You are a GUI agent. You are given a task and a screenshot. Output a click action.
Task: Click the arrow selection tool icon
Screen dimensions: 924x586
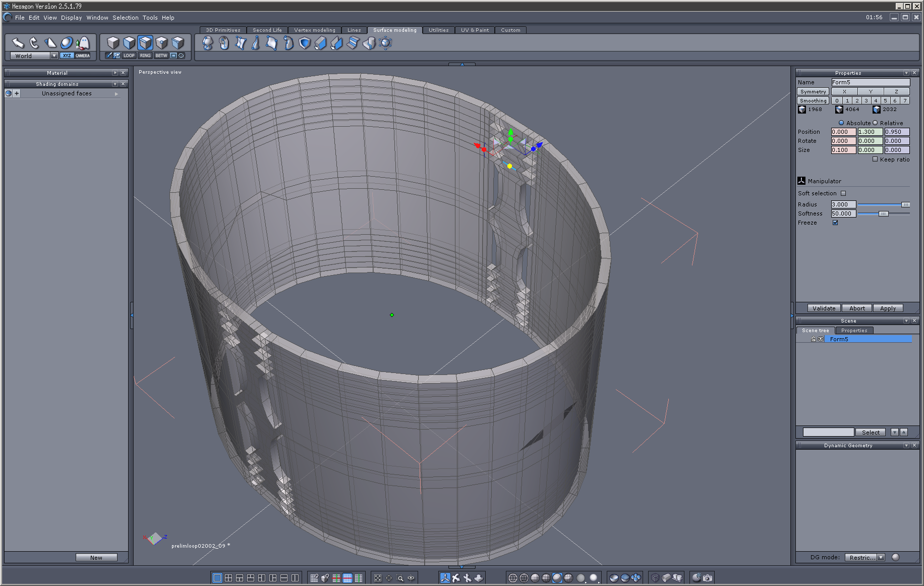18,43
